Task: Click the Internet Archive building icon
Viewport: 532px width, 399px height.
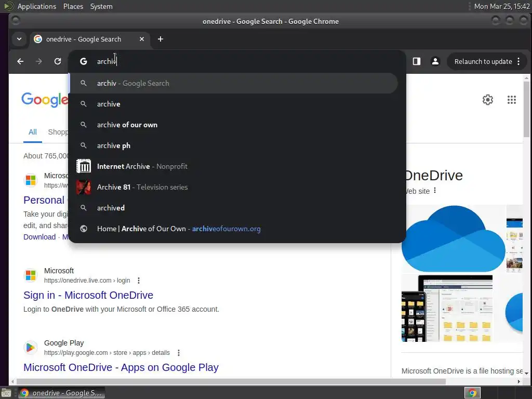Action: tap(84, 166)
